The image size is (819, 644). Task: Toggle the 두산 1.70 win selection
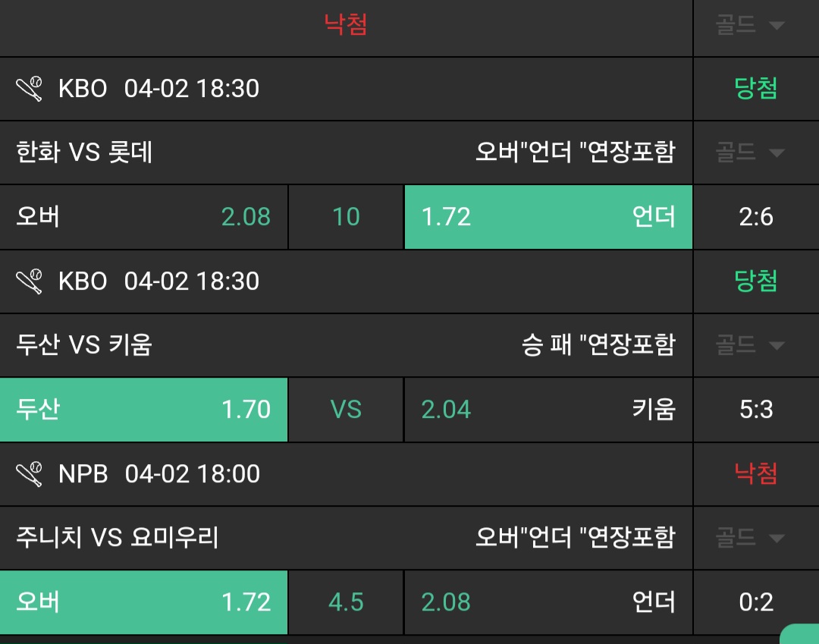pos(143,410)
